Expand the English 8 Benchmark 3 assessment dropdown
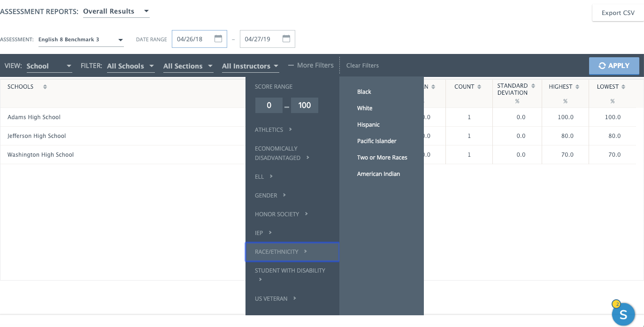Screen dimensions: 644x327 coord(81,40)
